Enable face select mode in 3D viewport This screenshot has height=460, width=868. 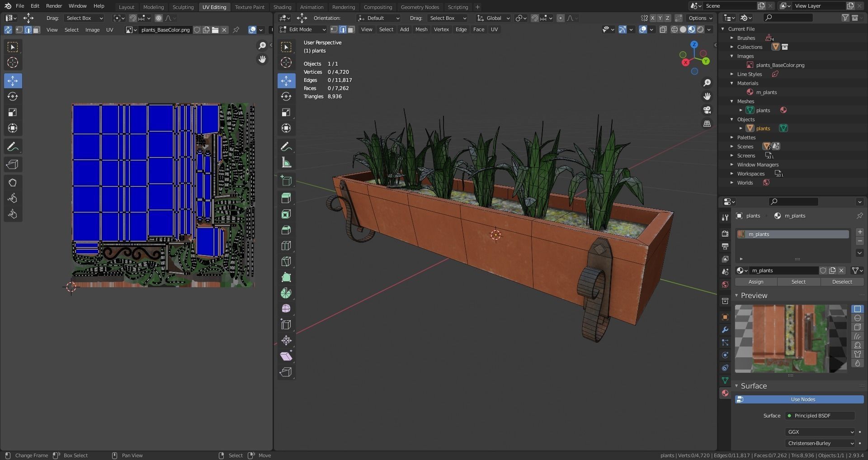click(351, 29)
